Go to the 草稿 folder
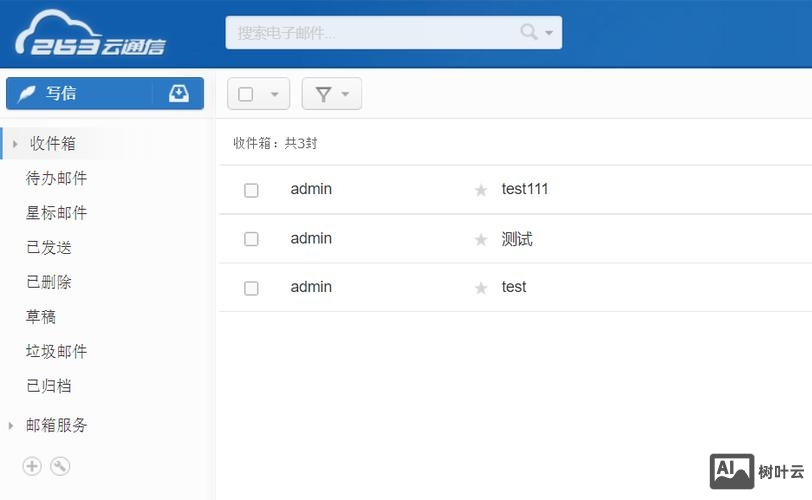Image resolution: width=812 pixels, height=500 pixels. coord(41,316)
